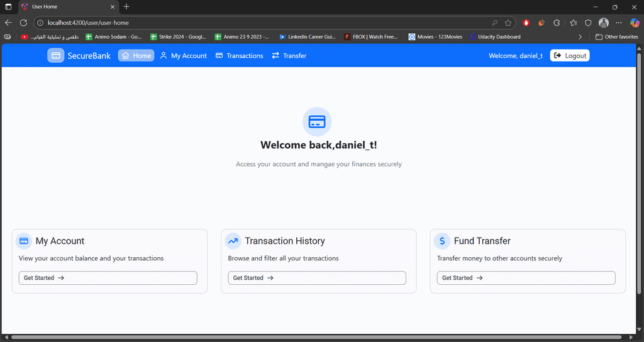Click the SecureBank card logo icon
Screen dimensions: 644x342
55,55
